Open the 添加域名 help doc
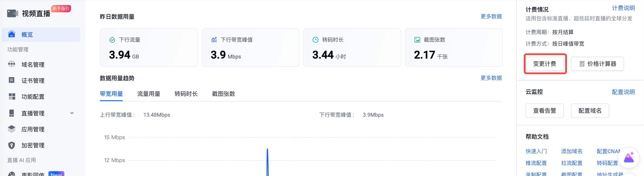This screenshot has width=644, height=176. point(571,151)
